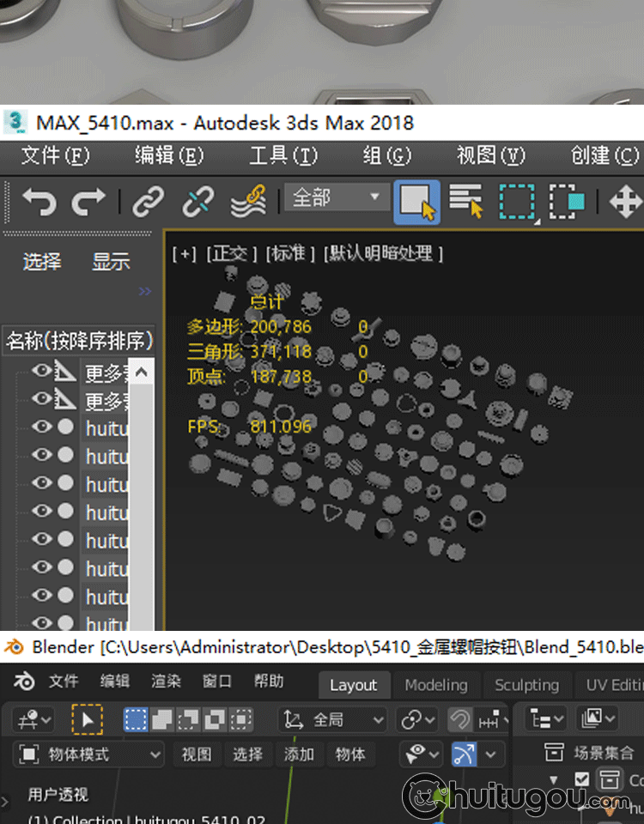Click the Undo arrow in 3ds Max toolbar

[x=39, y=202]
